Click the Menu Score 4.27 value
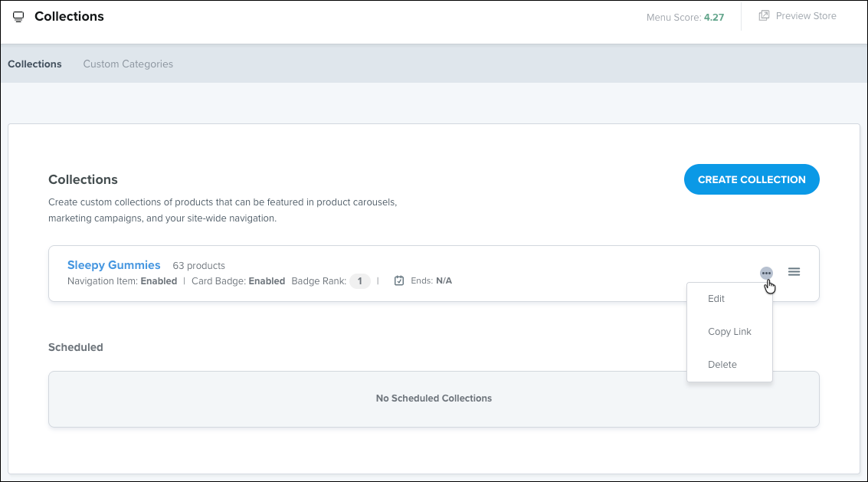868x482 pixels. [713, 17]
